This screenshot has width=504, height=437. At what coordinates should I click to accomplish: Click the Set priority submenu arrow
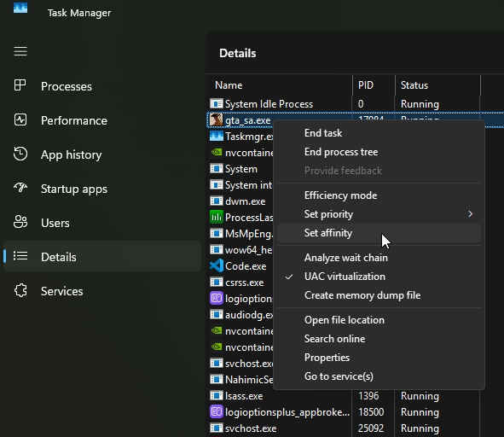470,214
